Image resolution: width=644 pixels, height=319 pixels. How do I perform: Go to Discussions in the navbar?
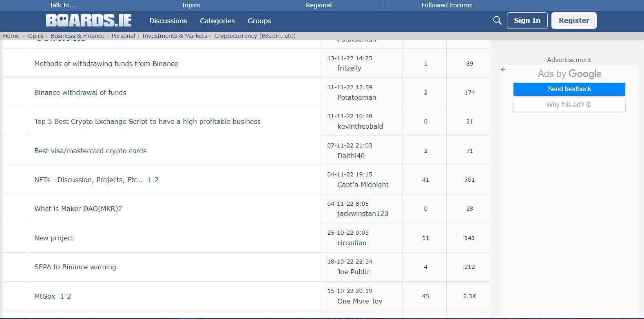click(x=168, y=21)
